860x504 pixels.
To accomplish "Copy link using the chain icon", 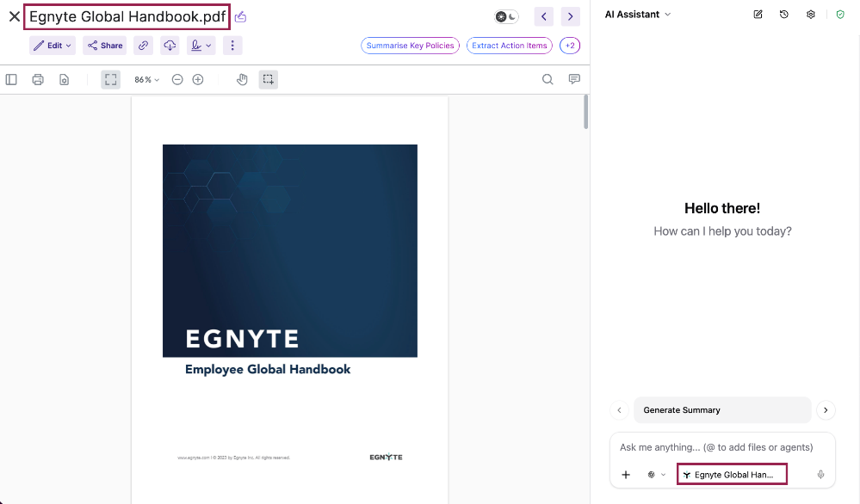I will pyautogui.click(x=143, y=46).
